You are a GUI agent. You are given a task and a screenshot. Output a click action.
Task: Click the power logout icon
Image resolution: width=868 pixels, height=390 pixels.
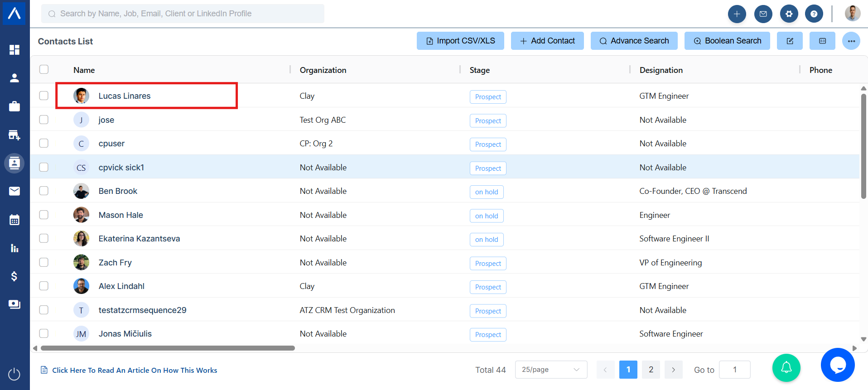[14, 374]
